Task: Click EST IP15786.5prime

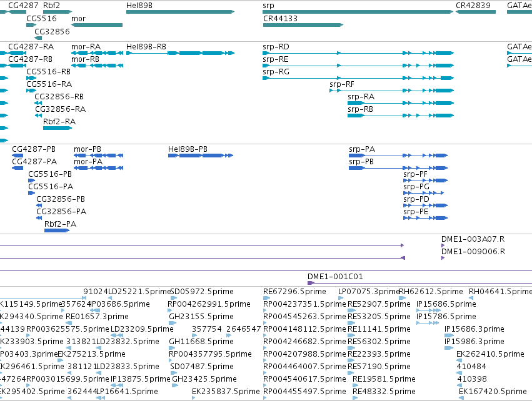Action: [x=446, y=317]
